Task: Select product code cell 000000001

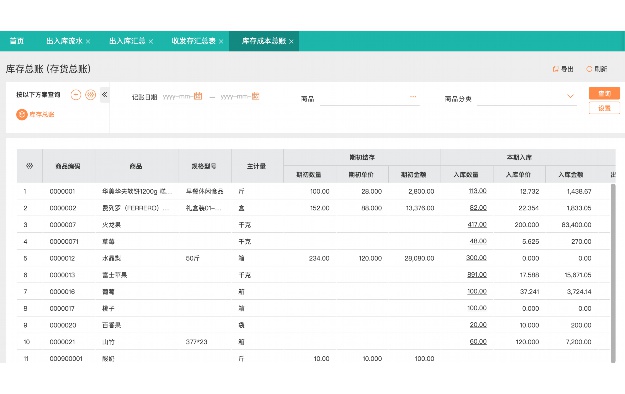Action: tap(66, 359)
